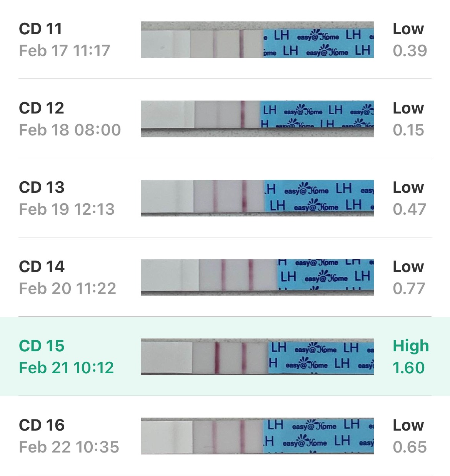Tap the Low 0.15 ratio result

(408, 119)
